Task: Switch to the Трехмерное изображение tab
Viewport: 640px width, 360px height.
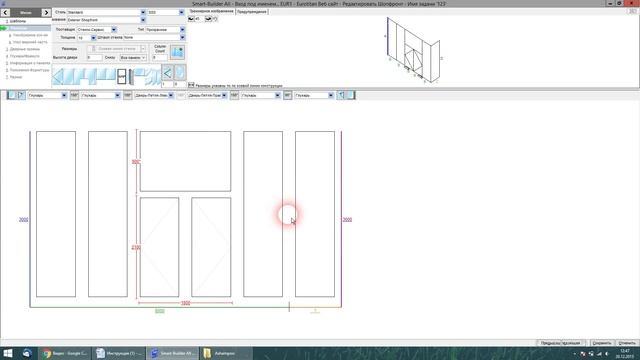Action: pos(211,11)
